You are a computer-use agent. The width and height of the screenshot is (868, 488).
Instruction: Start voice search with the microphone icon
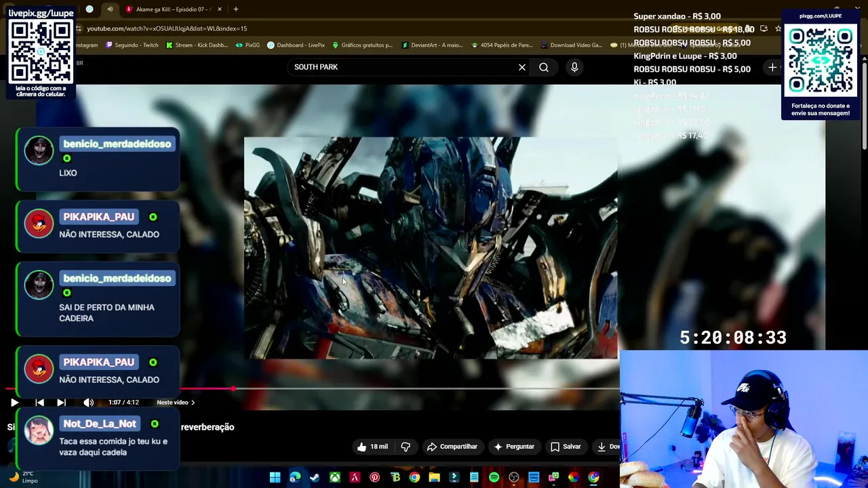574,67
